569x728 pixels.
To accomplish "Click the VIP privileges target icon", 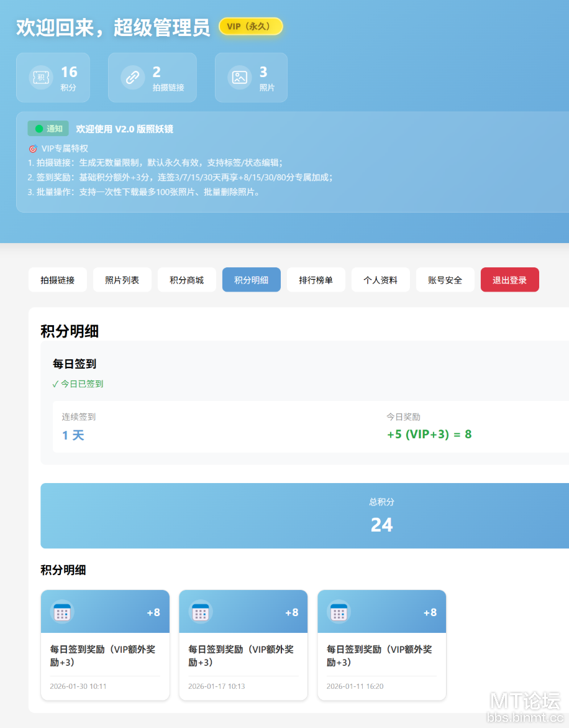I will [x=33, y=149].
